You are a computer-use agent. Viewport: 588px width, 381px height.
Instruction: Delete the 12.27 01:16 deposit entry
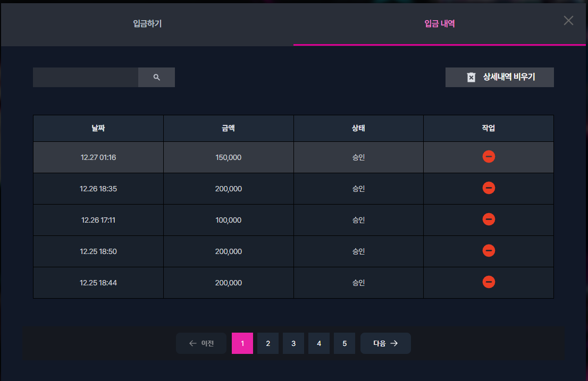point(489,156)
